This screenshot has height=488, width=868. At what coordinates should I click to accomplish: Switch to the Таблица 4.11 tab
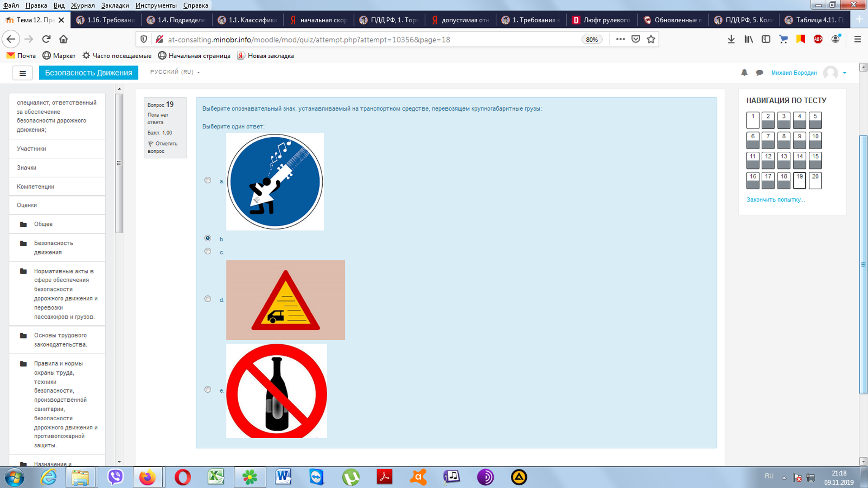(815, 20)
